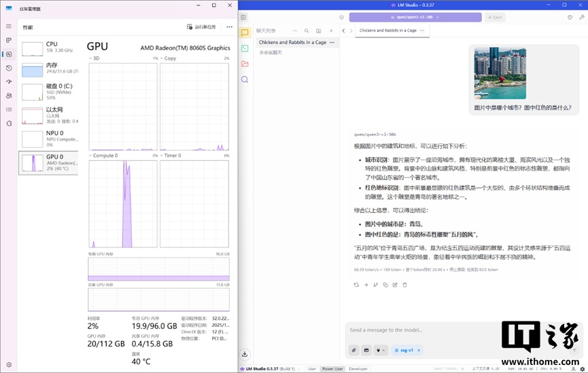Attach a file with the paperclip icon
The height and width of the screenshot is (373, 588).
point(354,350)
